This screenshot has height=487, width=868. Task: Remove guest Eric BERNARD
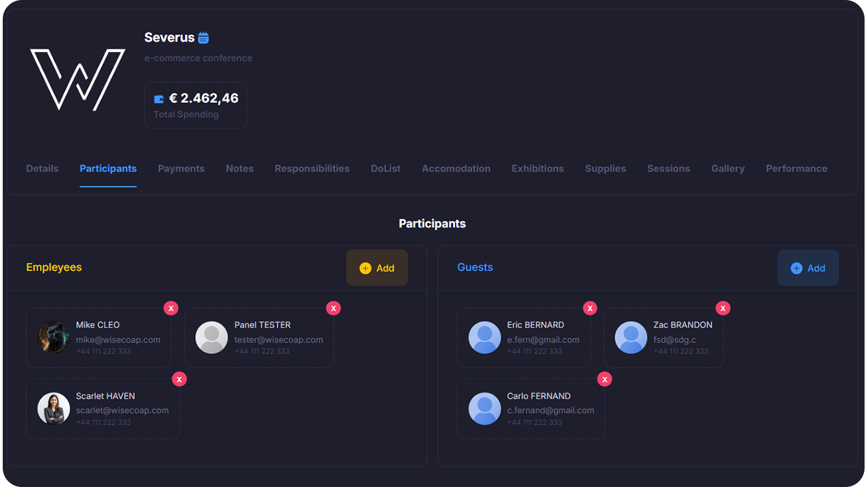point(590,308)
